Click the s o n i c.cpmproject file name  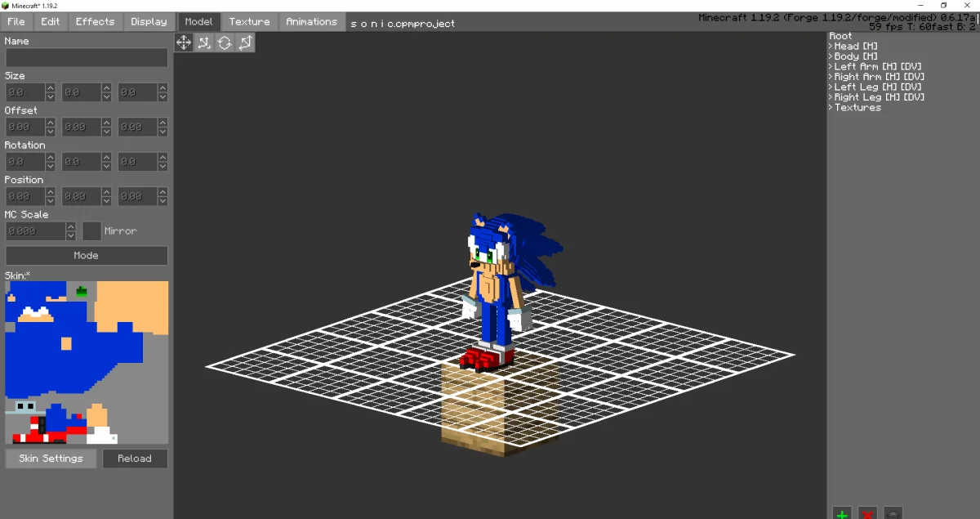403,24
